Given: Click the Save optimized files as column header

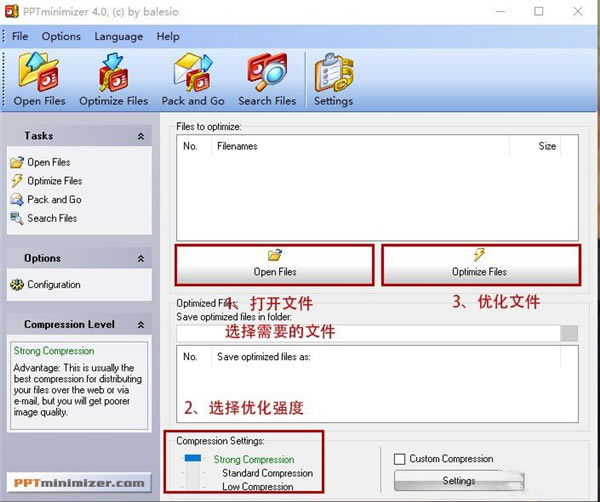Looking at the screenshot, I should click(386, 357).
